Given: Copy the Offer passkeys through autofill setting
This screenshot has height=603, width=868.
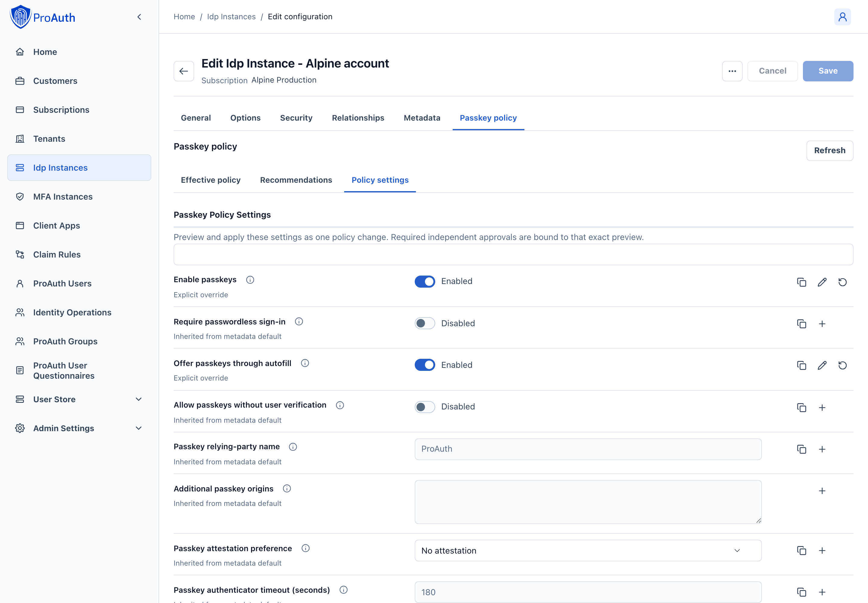Looking at the screenshot, I should coord(801,365).
